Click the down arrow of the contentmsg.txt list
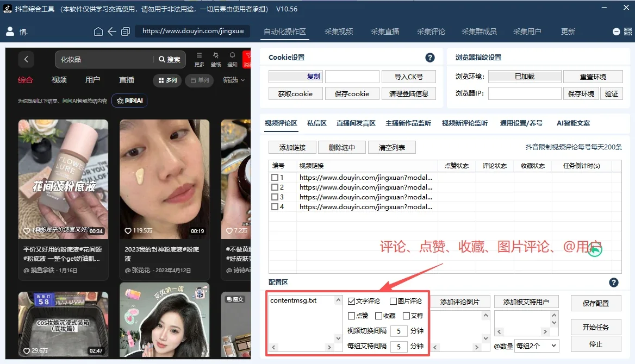The height and width of the screenshot is (364, 635). [x=338, y=338]
